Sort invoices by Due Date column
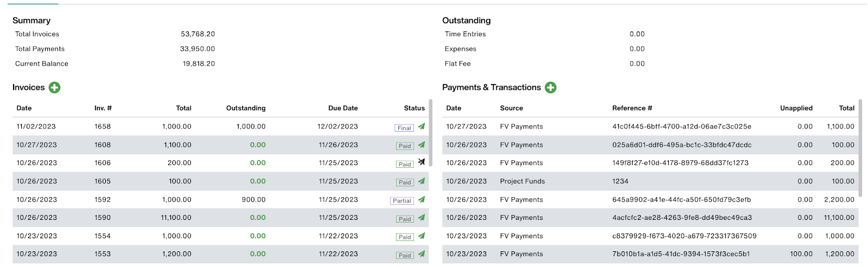The height and width of the screenshot is (267, 868). [x=343, y=108]
